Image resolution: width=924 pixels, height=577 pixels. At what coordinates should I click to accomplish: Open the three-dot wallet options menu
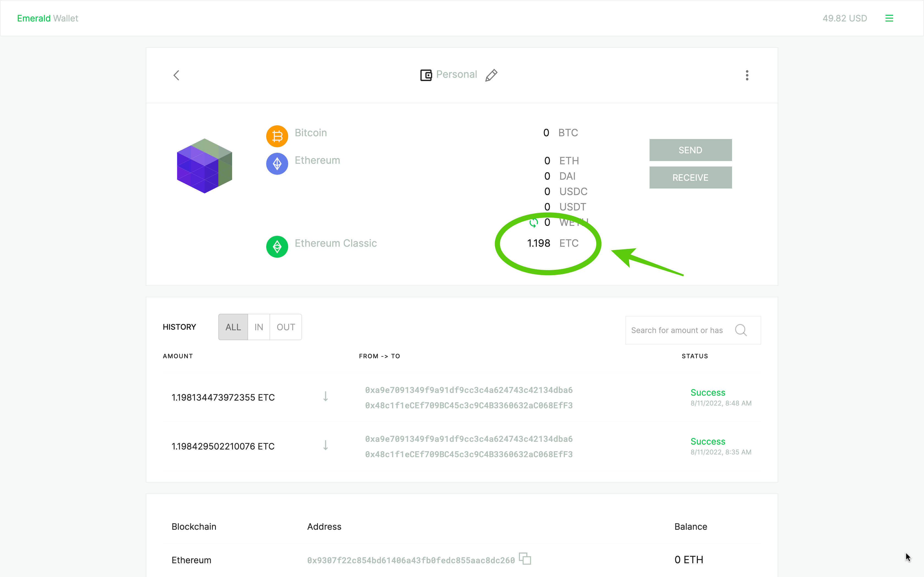747,75
